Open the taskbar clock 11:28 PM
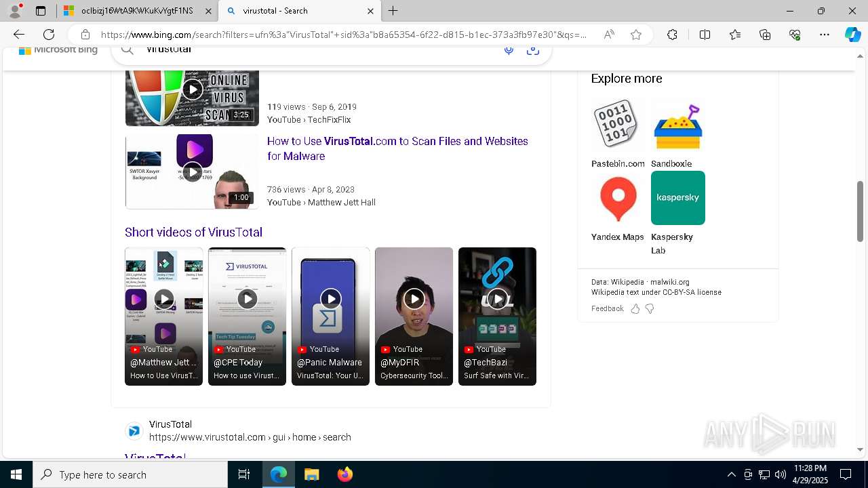The width and height of the screenshot is (868, 488). point(810,474)
